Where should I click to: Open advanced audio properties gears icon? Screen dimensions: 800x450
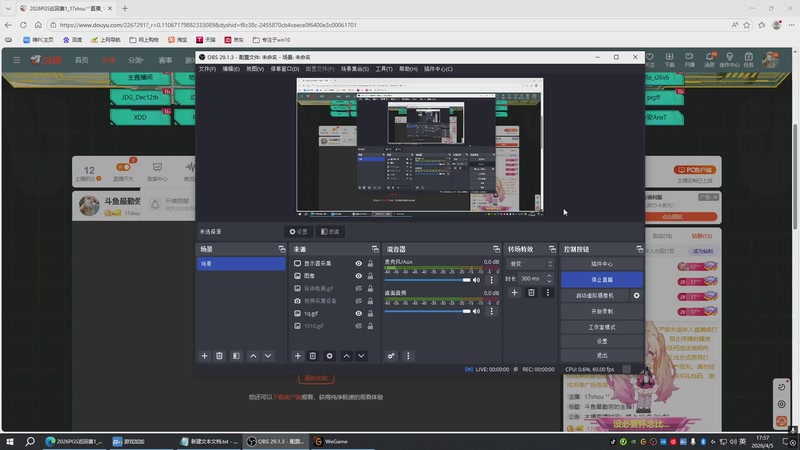click(x=391, y=356)
